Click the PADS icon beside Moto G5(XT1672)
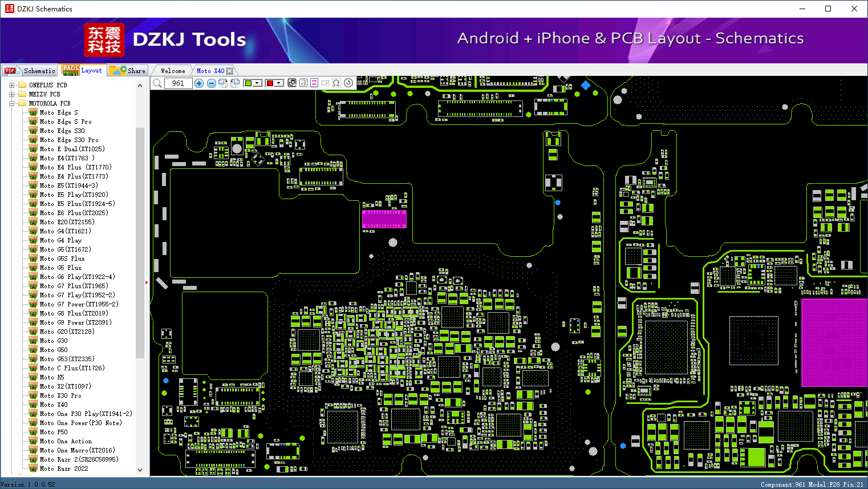The image size is (868, 489). pyautogui.click(x=33, y=249)
